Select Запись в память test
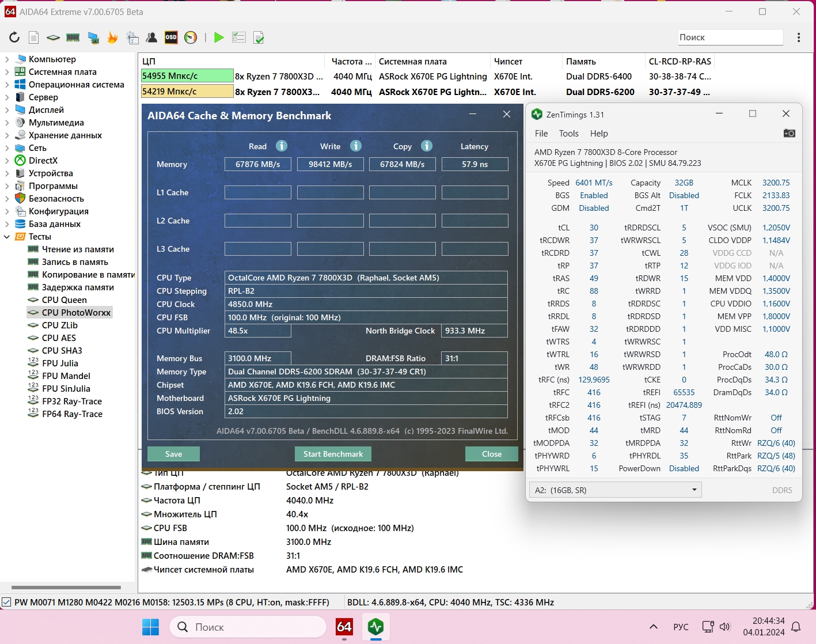Image resolution: width=816 pixels, height=644 pixels. 75,262
